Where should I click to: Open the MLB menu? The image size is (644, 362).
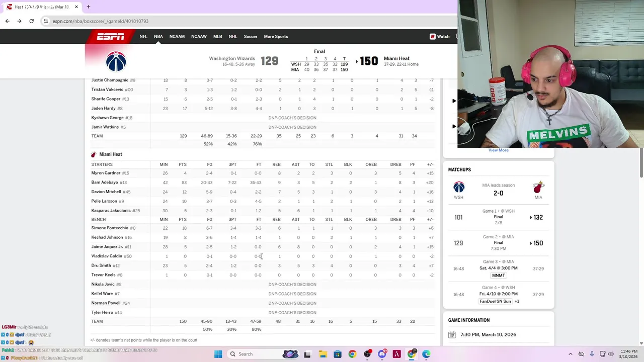pyautogui.click(x=217, y=37)
